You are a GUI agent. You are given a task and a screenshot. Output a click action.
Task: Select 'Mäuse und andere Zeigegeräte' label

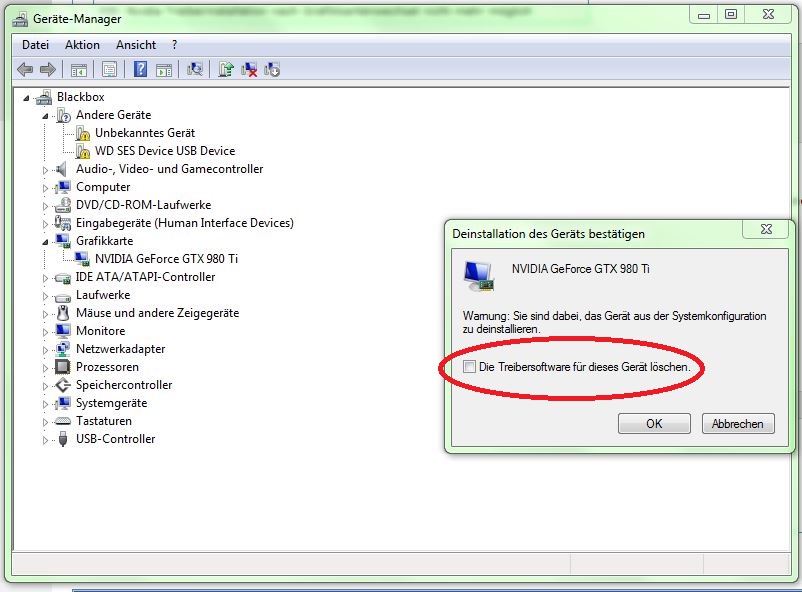[157, 313]
